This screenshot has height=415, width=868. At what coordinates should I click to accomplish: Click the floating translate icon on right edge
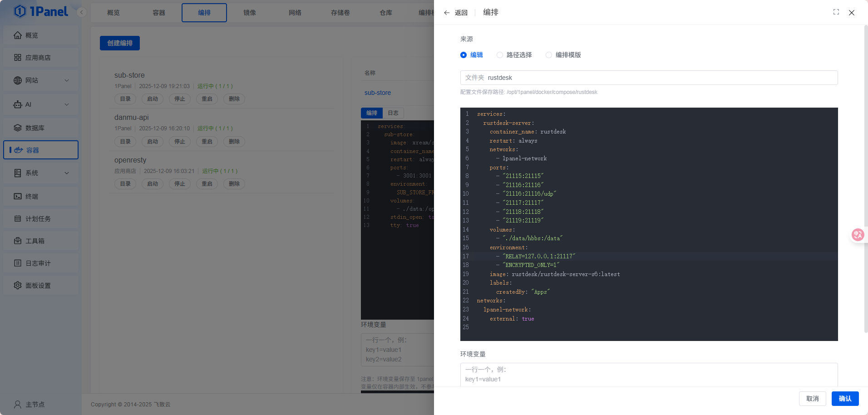858,235
